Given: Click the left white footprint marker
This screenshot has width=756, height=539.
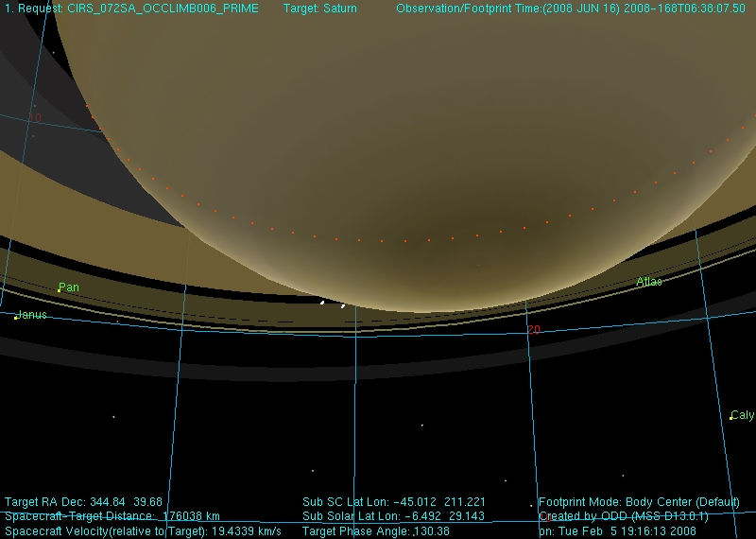Looking at the screenshot, I should [x=322, y=303].
